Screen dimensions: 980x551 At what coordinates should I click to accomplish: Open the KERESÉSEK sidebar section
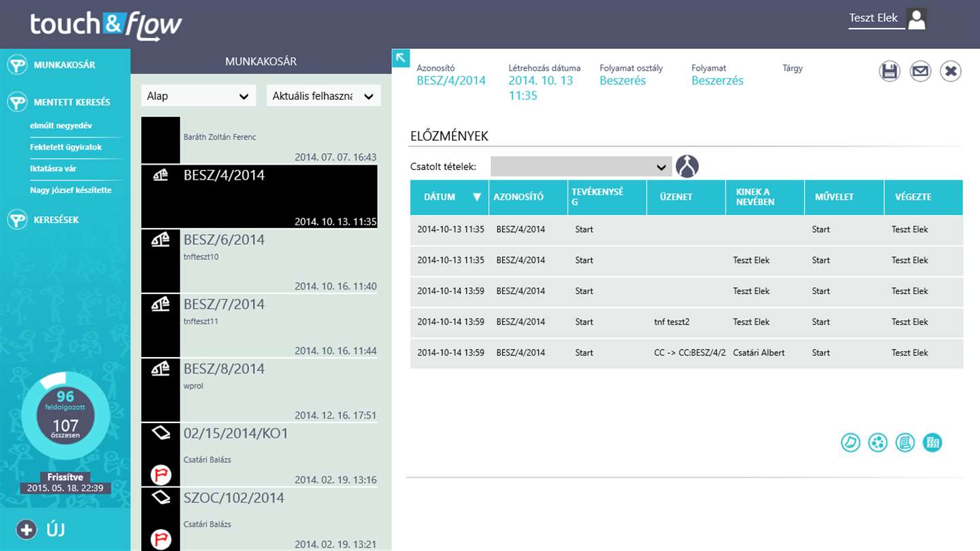click(x=56, y=220)
